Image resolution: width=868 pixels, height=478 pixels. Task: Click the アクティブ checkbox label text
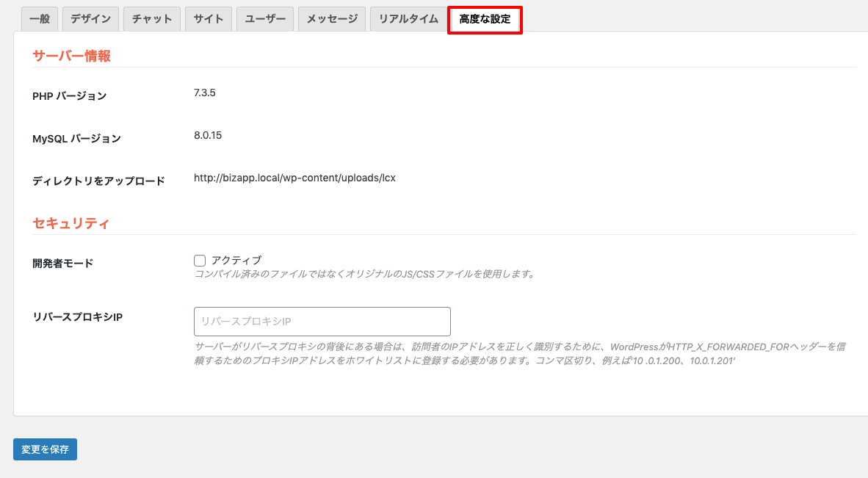pyautogui.click(x=236, y=260)
